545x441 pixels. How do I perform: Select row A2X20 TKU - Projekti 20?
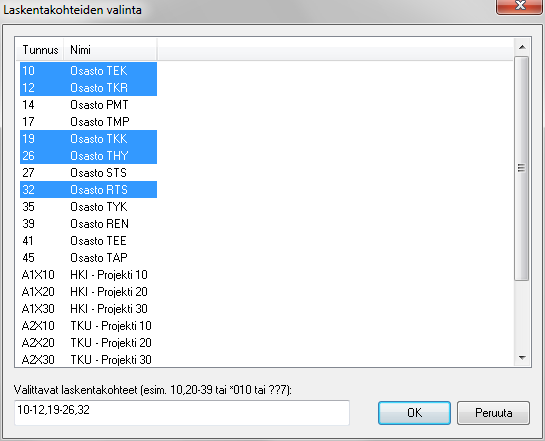(88, 343)
